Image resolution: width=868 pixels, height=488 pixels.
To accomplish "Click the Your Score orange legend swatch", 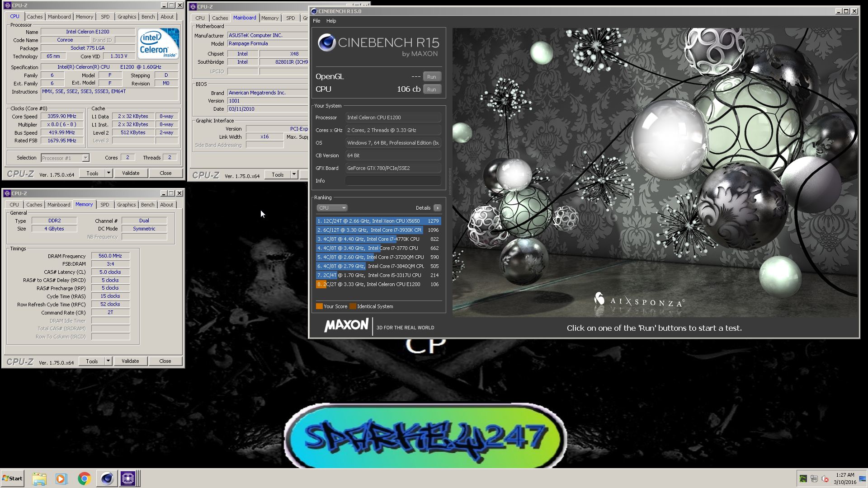I will (x=319, y=306).
